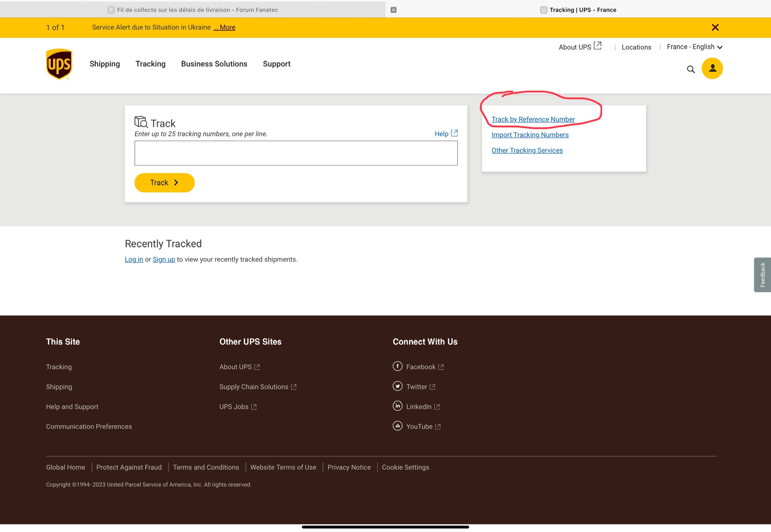Viewport: 771px width, 532px height.
Task: Click About UPS in the top header
Action: pyautogui.click(x=575, y=47)
